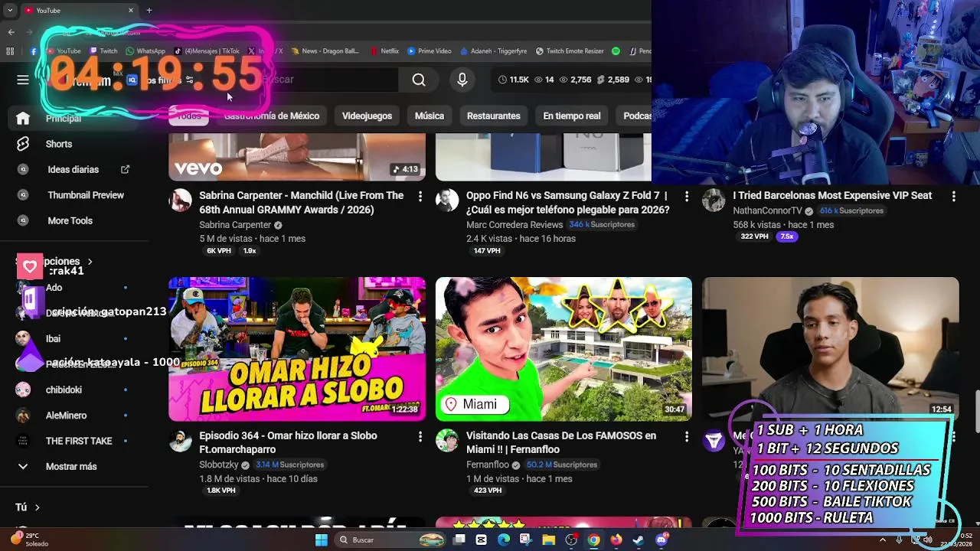Play the Omar hizo llorar a Slobo thumbnail
The width and height of the screenshot is (980, 551).
point(297,349)
